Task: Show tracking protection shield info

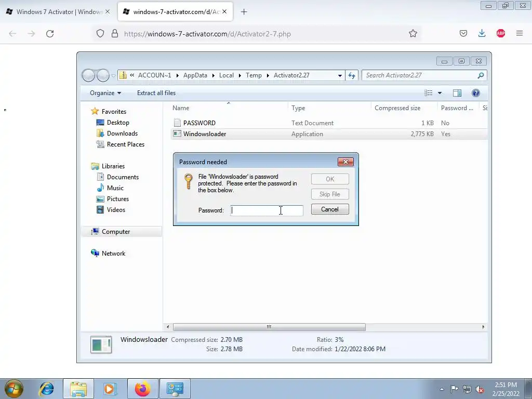Action: (100, 33)
